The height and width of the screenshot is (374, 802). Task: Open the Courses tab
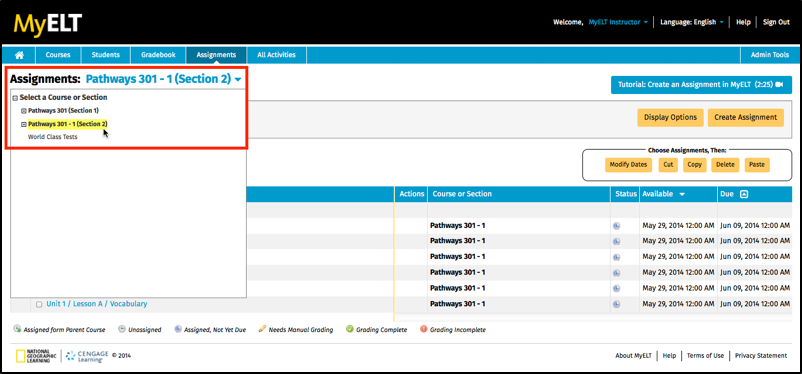coord(58,55)
